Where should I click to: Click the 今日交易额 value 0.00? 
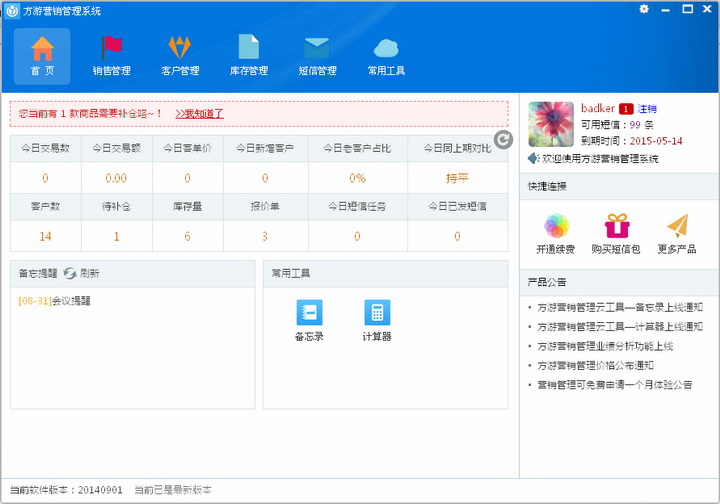(116, 178)
